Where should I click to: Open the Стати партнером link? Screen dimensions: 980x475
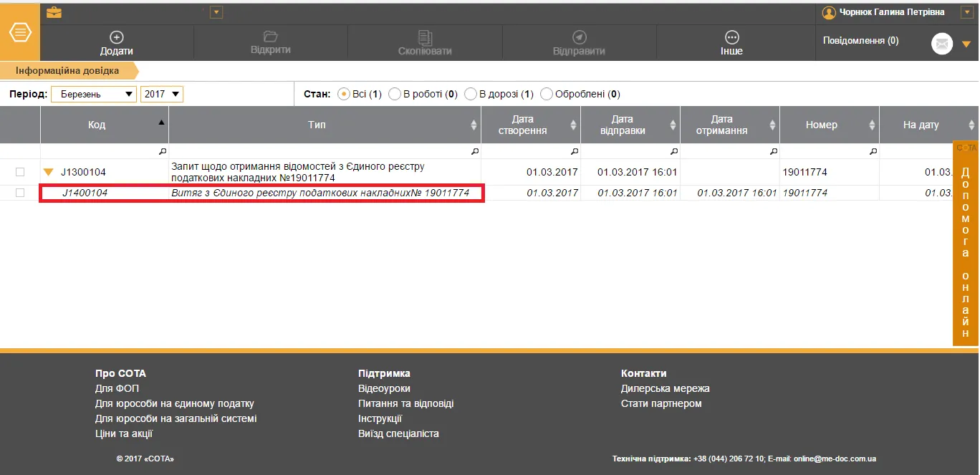tap(661, 403)
